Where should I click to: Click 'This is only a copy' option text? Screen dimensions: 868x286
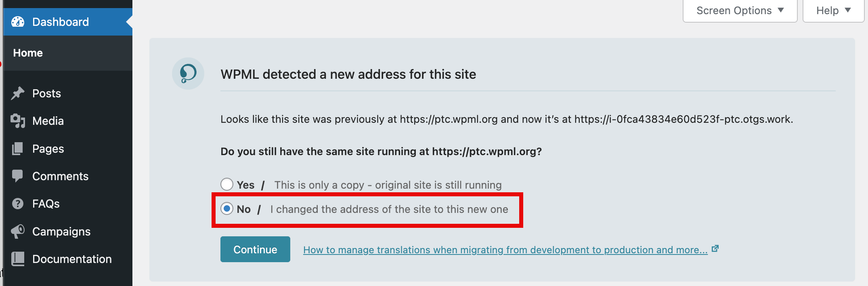coord(388,185)
